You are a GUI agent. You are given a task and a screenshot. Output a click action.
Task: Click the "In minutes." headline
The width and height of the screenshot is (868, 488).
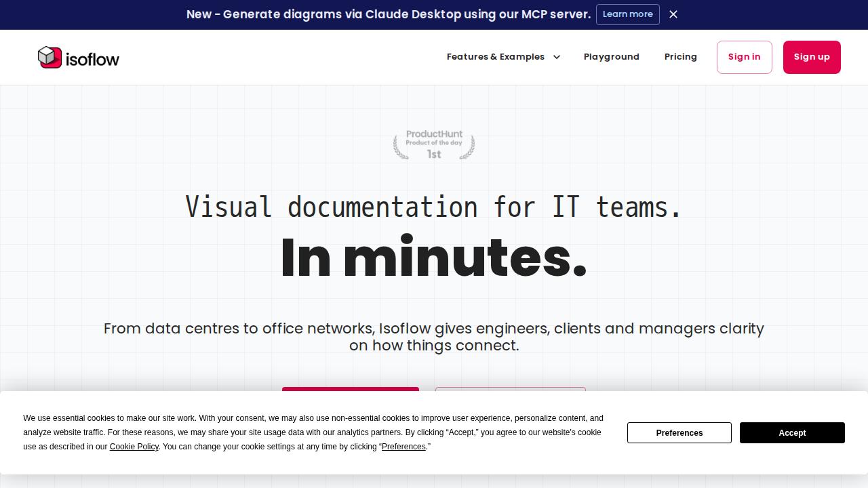pyautogui.click(x=434, y=258)
